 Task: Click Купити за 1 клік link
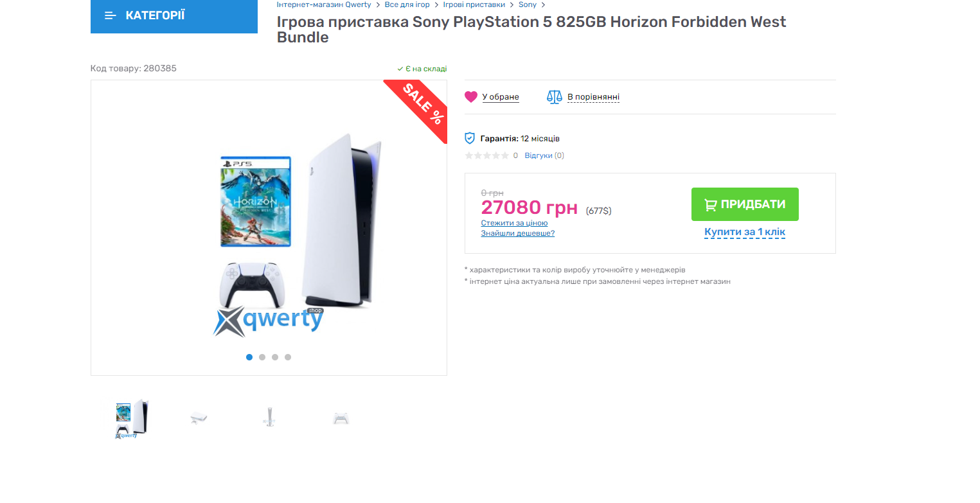(x=745, y=232)
